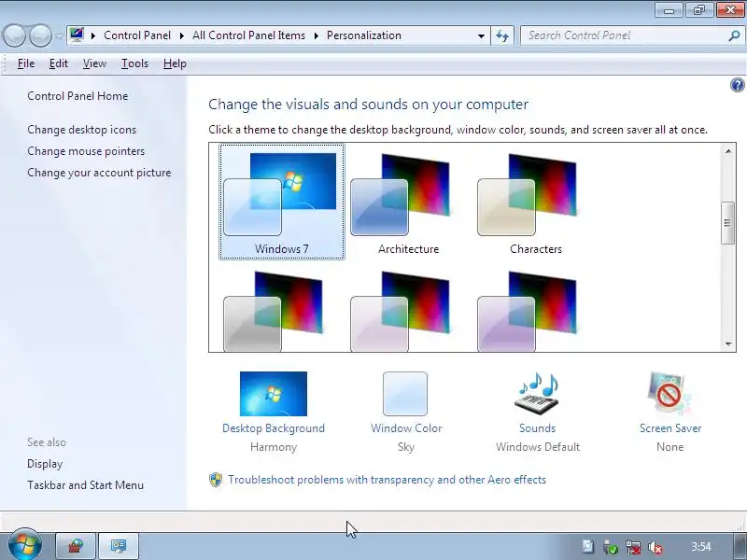747x560 pixels.
Task: Click the Desktop Background text link
Action: click(274, 428)
